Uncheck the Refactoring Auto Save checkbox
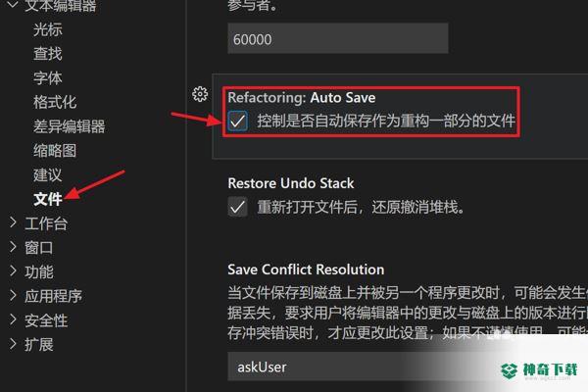Viewport: 588px width, 392px height. (237, 121)
